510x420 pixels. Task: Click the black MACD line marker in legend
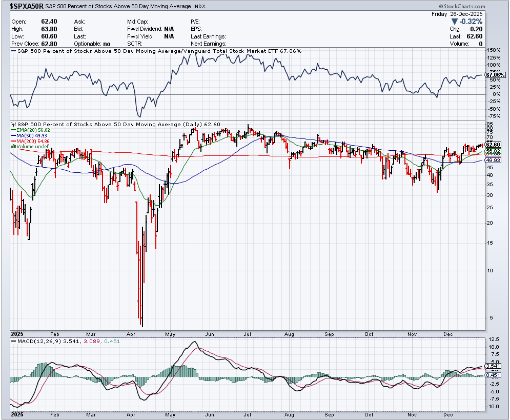(x=13, y=341)
